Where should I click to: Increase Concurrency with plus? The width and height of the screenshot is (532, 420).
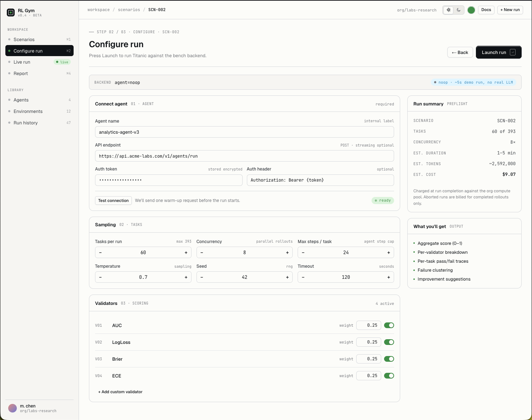coord(287,252)
